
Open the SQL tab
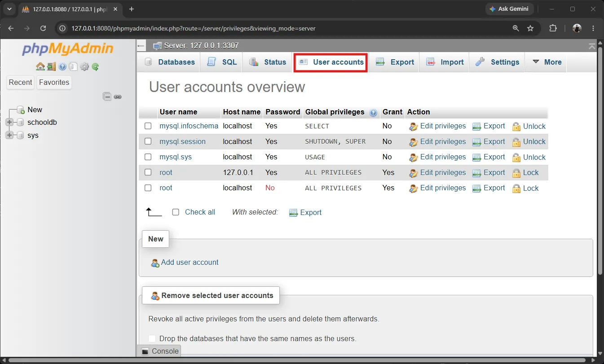pyautogui.click(x=221, y=62)
